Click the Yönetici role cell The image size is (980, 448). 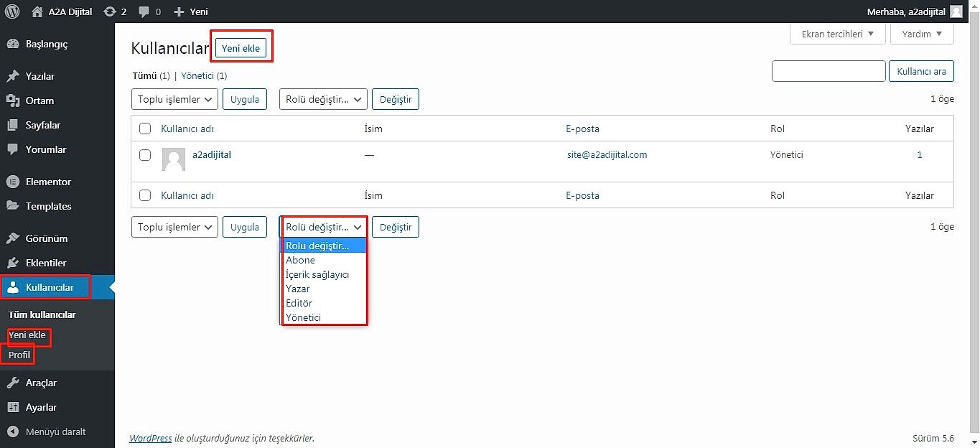coord(787,154)
